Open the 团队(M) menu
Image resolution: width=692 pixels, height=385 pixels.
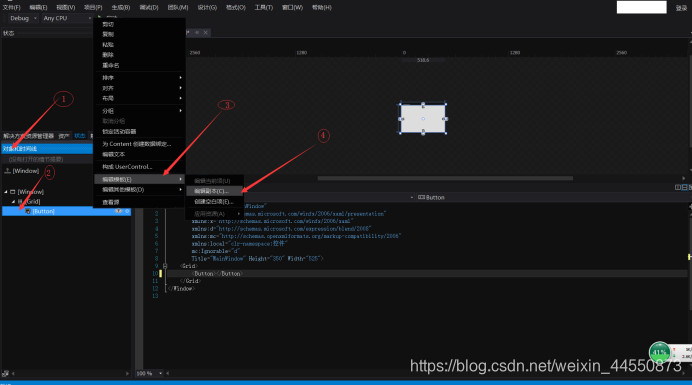(178, 8)
